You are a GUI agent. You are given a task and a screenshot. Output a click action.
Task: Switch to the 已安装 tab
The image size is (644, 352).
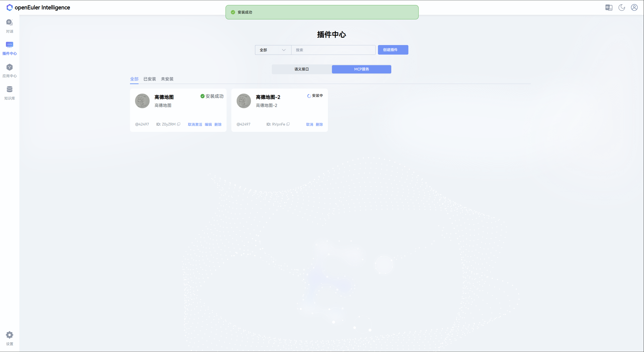tap(150, 79)
